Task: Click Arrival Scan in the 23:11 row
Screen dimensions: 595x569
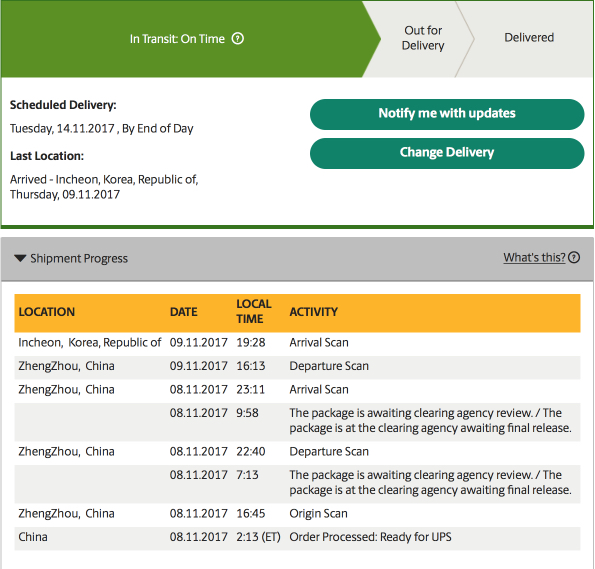Action: (319, 389)
